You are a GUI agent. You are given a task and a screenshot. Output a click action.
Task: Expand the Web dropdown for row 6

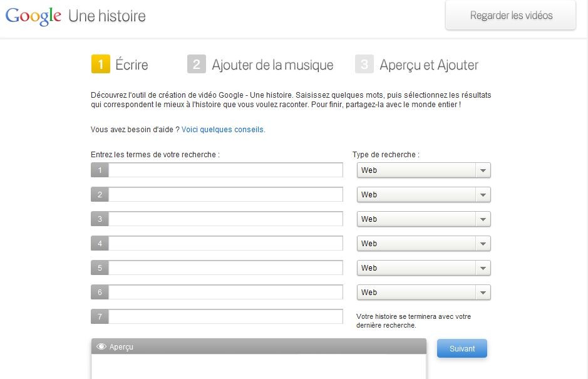423,293
